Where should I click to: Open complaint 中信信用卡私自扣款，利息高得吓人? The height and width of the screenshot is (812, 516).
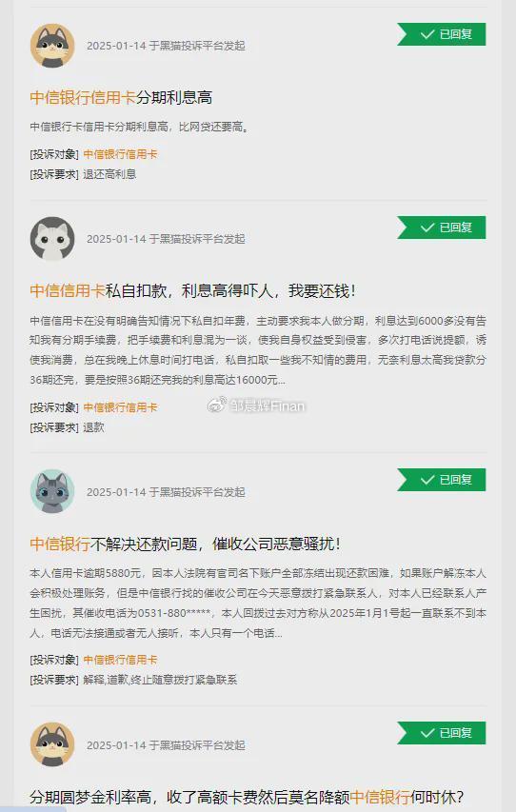click(x=192, y=290)
